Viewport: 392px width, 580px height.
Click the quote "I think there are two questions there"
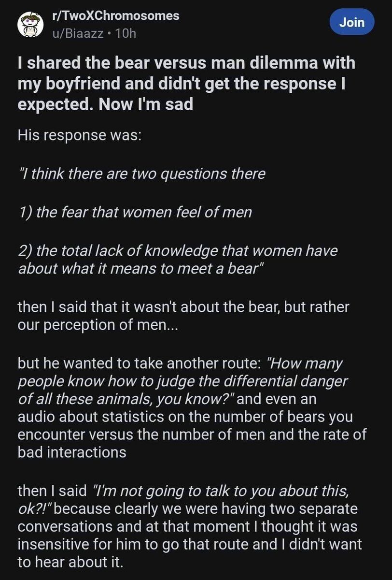click(x=141, y=174)
